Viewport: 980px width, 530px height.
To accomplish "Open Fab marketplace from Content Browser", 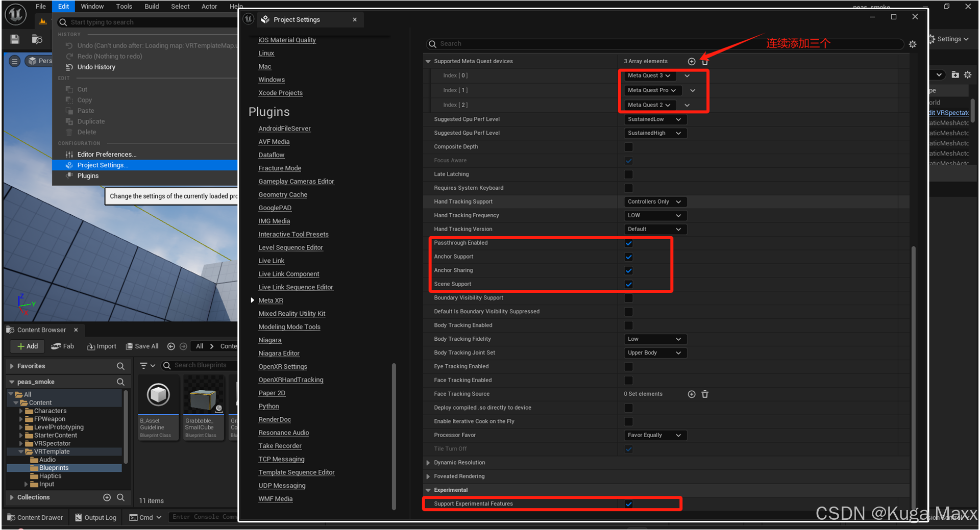I will (63, 346).
